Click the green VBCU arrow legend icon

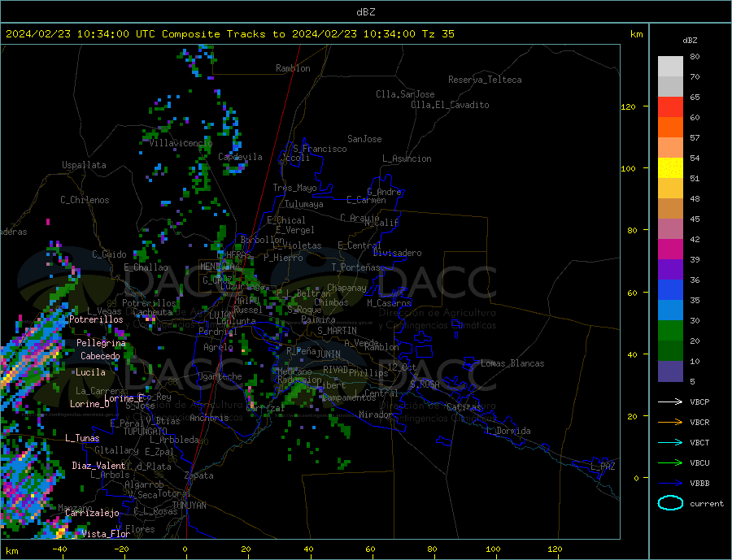point(670,462)
